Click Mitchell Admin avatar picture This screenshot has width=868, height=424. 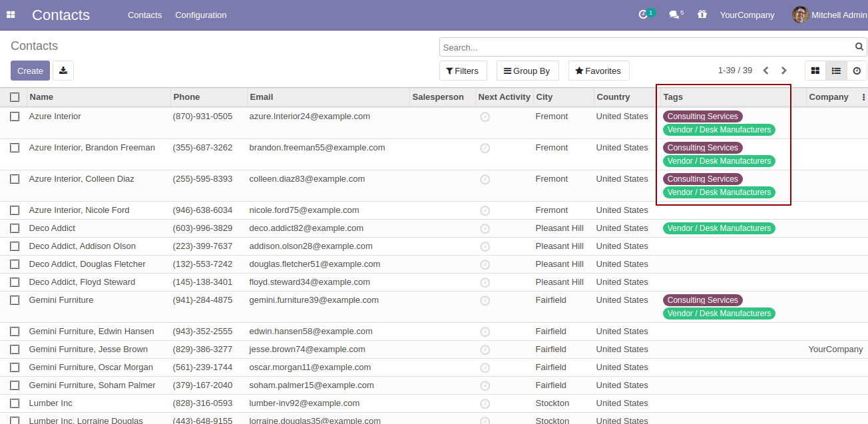tap(801, 15)
